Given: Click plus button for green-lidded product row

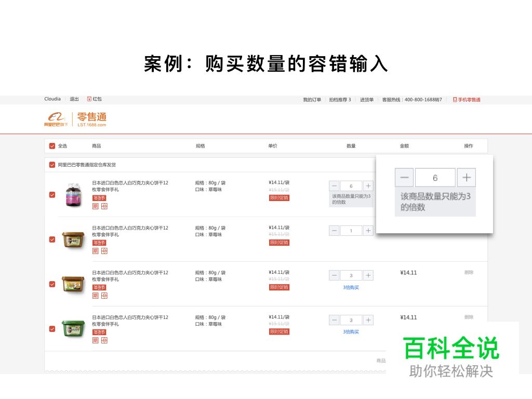Looking at the screenshot, I should click(368, 320).
